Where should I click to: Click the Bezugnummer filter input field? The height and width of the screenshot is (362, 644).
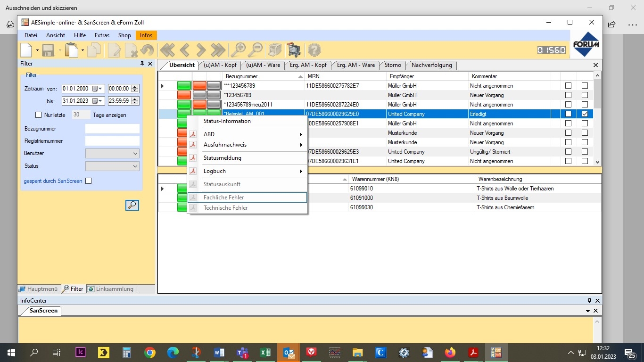[x=112, y=129]
